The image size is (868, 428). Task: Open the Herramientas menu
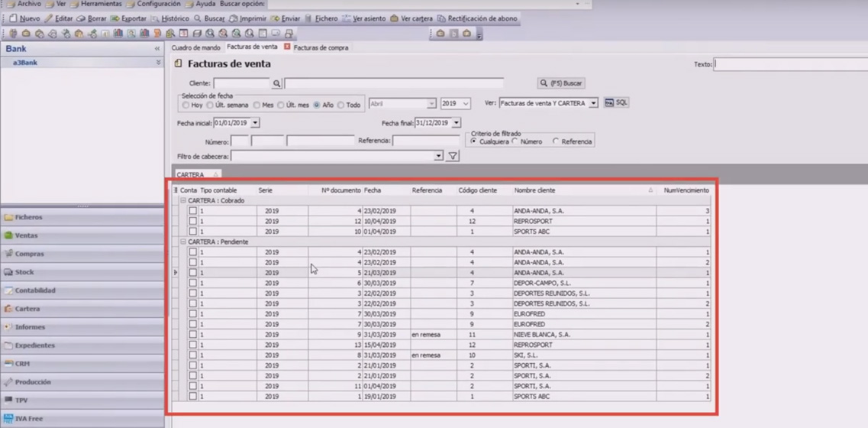[x=101, y=4]
